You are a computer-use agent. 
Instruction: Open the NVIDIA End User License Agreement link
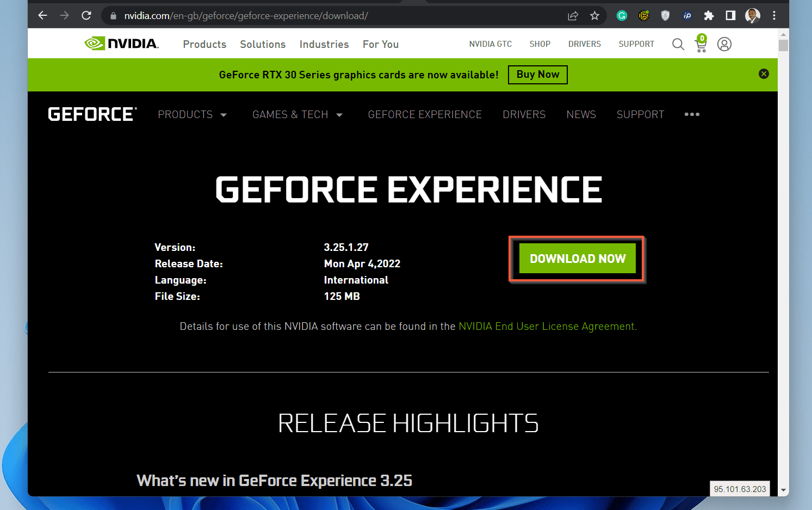[546, 326]
